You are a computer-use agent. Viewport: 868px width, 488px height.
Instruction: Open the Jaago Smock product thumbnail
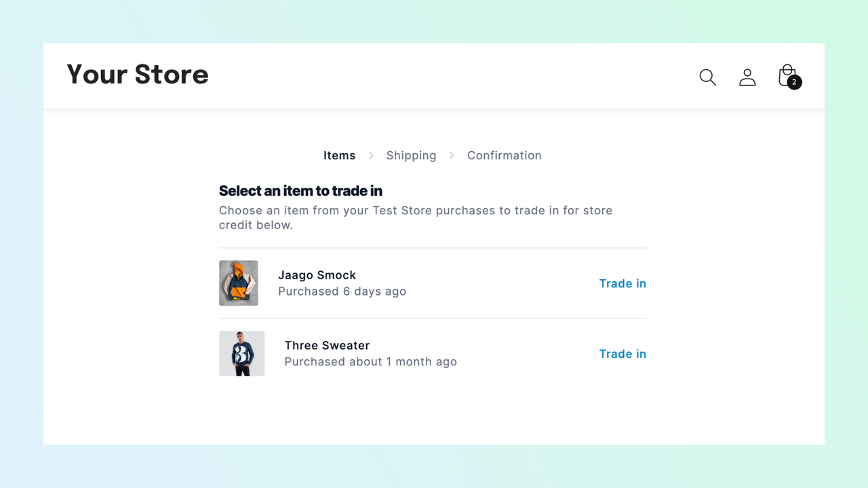[238, 283]
